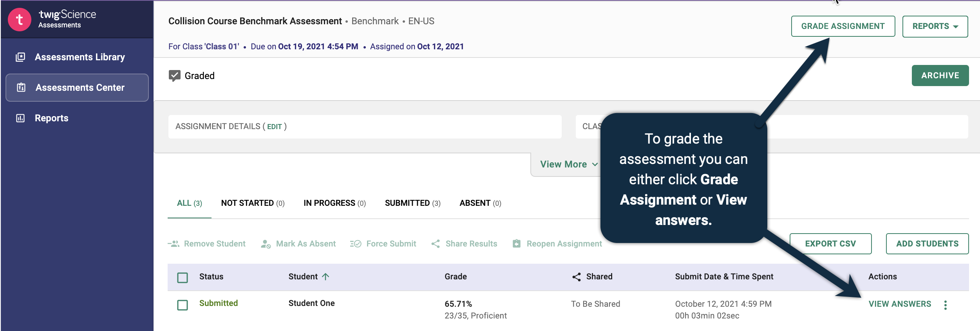Switch to the Submitted tab

pos(412,203)
